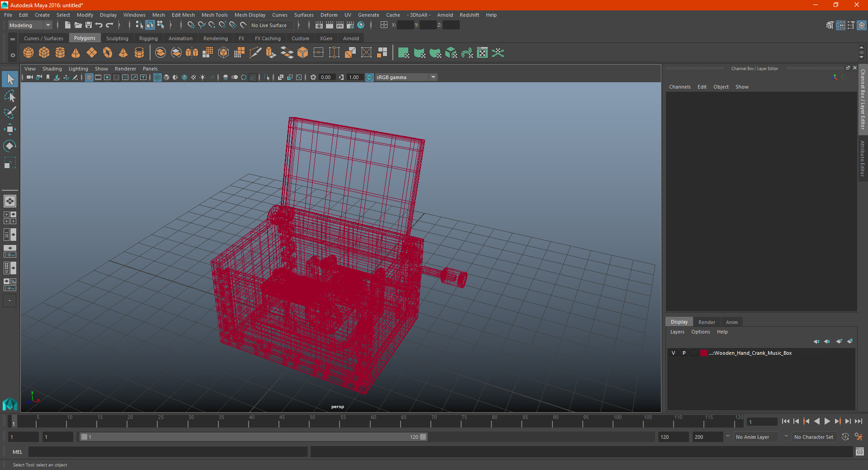Screen dimensions: 868x470
Task: Click the Bevel cube shelf icon
Action: pyautogui.click(x=302, y=53)
